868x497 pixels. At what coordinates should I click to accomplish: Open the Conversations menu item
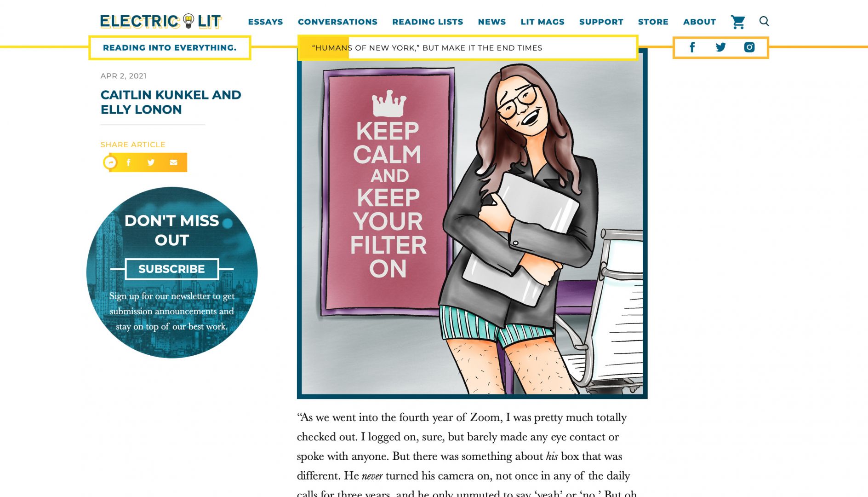[x=337, y=22]
